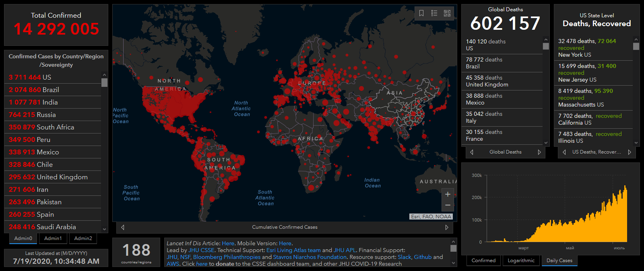Zoom in on the map with plus button
This screenshot has height=271, width=644.
pos(448,194)
